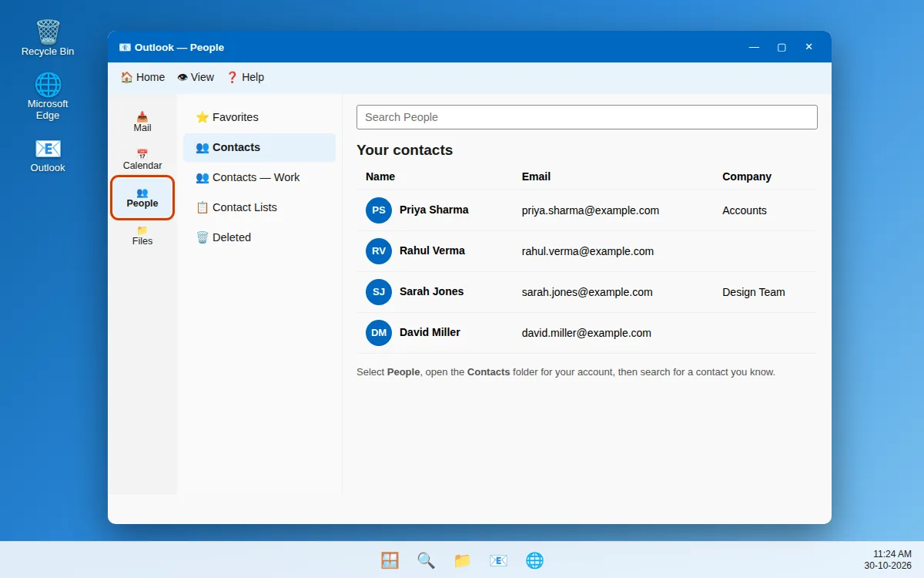The image size is (924, 578).
Task: Click the SJ avatar for Sarah Jones
Action: [379, 292]
